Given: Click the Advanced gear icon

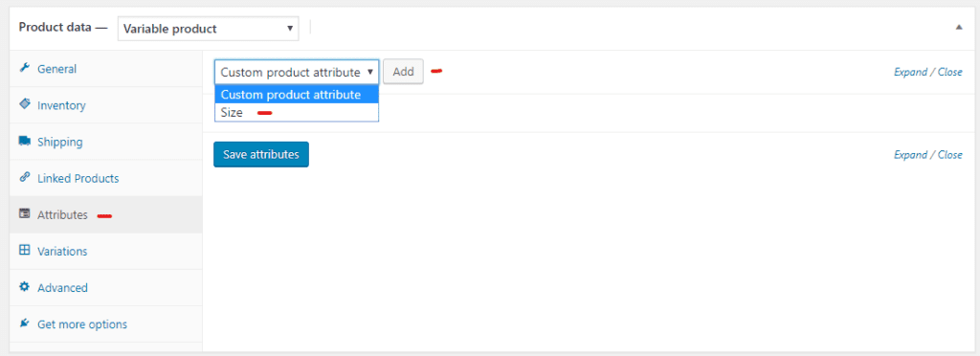Looking at the screenshot, I should point(24,287).
